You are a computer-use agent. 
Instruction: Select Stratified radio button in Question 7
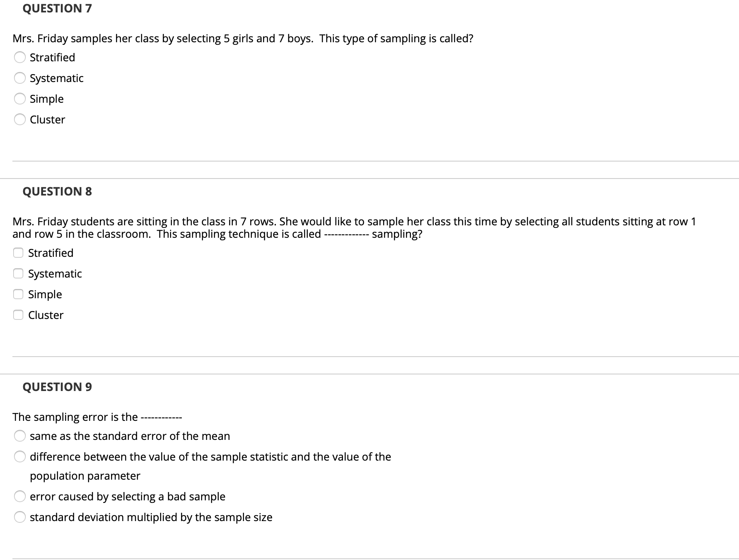click(20, 57)
